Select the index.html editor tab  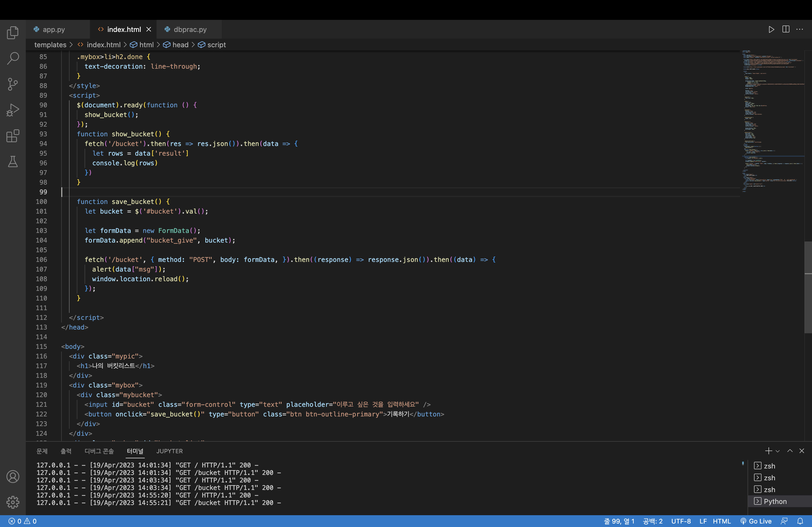coord(124,29)
